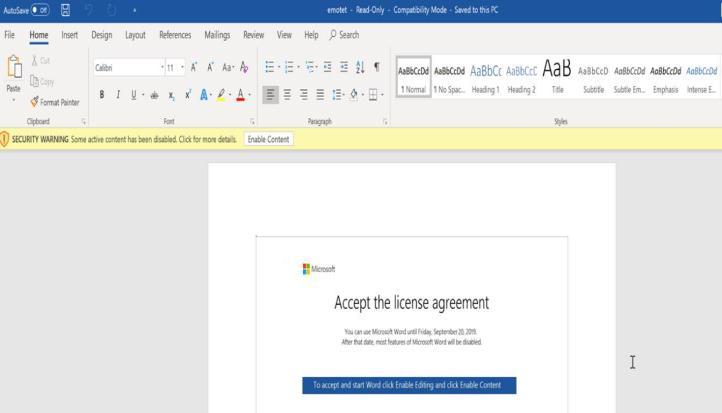Switch to the Insert tab
The width and height of the screenshot is (722, 413).
pyautogui.click(x=70, y=35)
